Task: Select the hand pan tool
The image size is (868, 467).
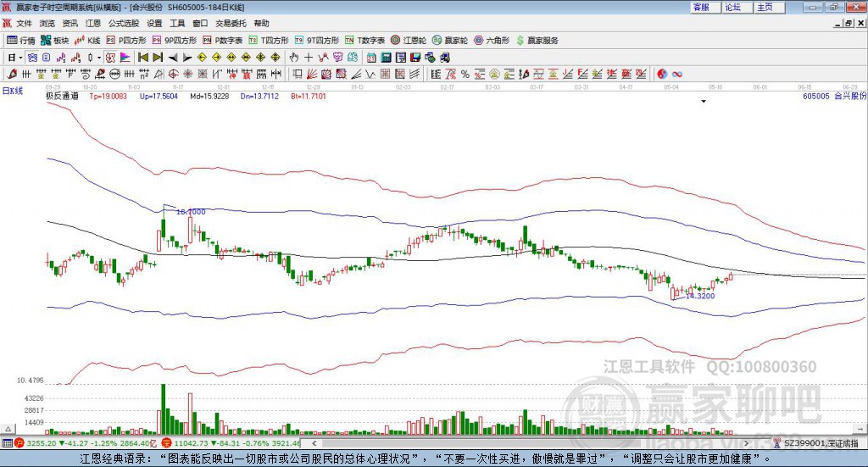Action: pyautogui.click(x=294, y=58)
